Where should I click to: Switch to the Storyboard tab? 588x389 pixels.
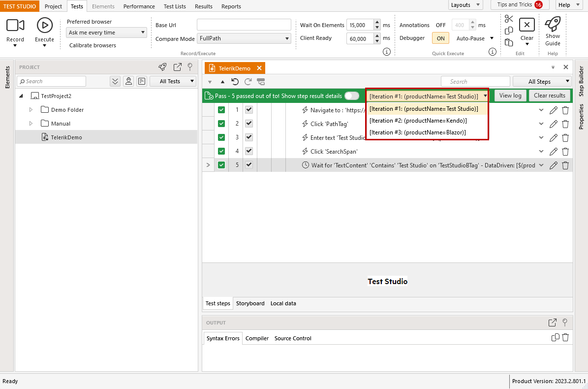250,303
